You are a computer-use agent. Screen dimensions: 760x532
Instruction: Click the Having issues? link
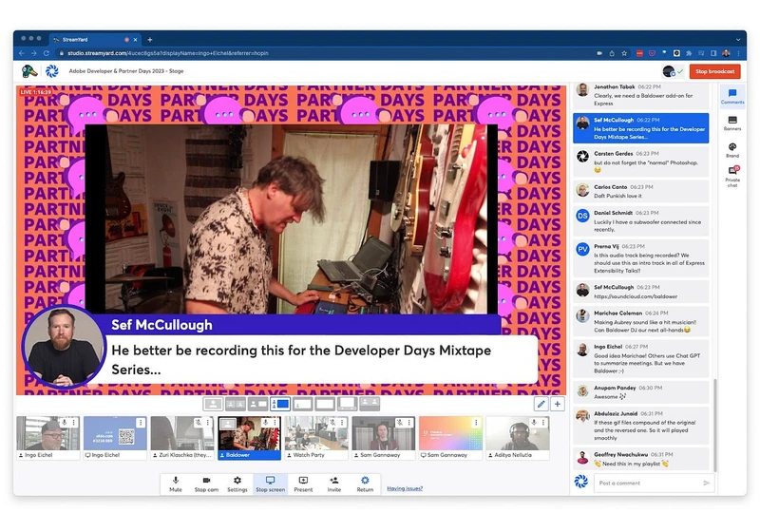tap(405, 488)
